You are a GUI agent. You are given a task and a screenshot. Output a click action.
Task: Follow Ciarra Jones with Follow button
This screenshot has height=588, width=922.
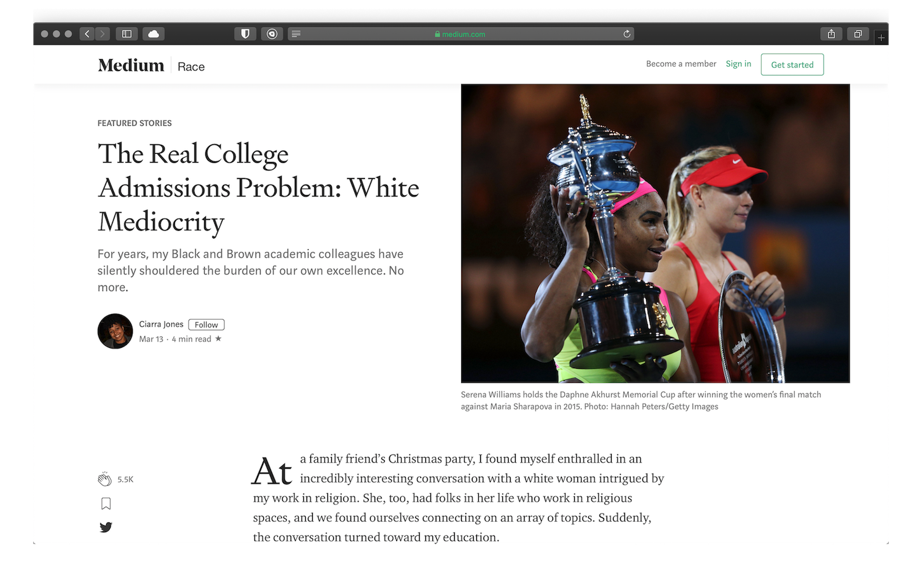click(206, 324)
